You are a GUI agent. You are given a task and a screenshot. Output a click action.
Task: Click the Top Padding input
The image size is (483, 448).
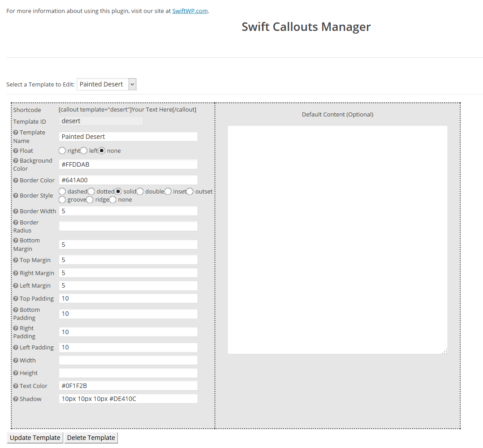[128, 298]
